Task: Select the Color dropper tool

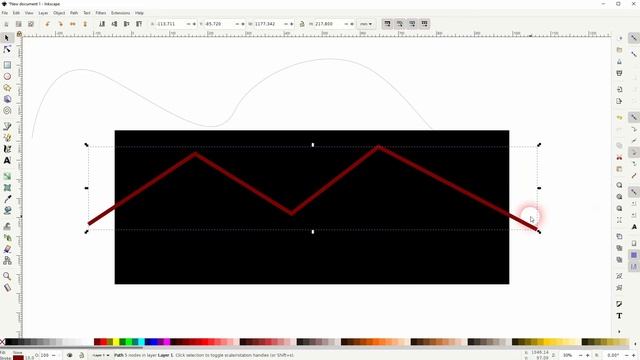Action: 7,199
